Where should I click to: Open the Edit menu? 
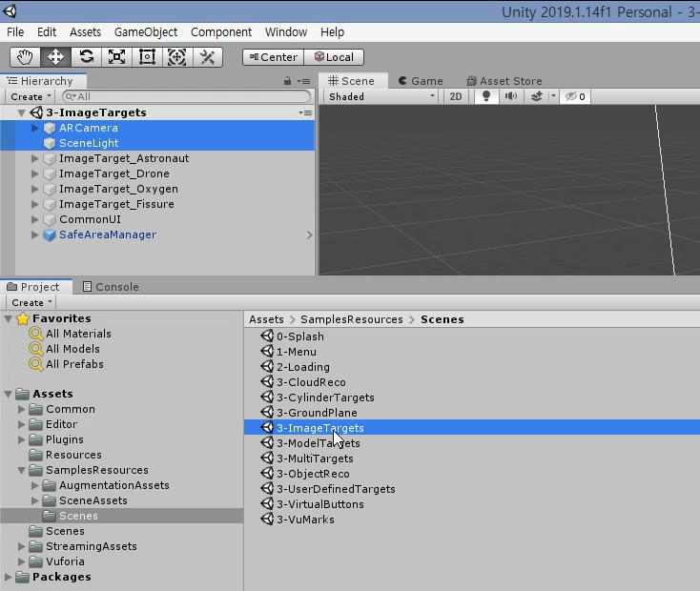(47, 32)
